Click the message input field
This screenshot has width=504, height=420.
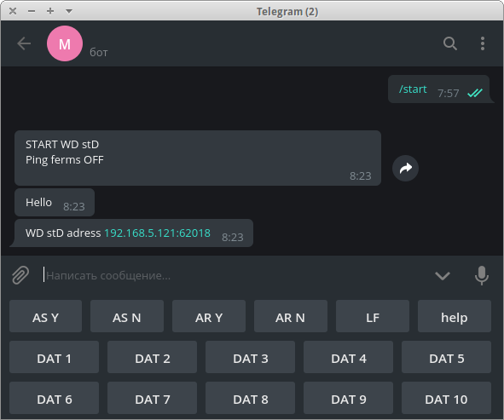[236, 275]
